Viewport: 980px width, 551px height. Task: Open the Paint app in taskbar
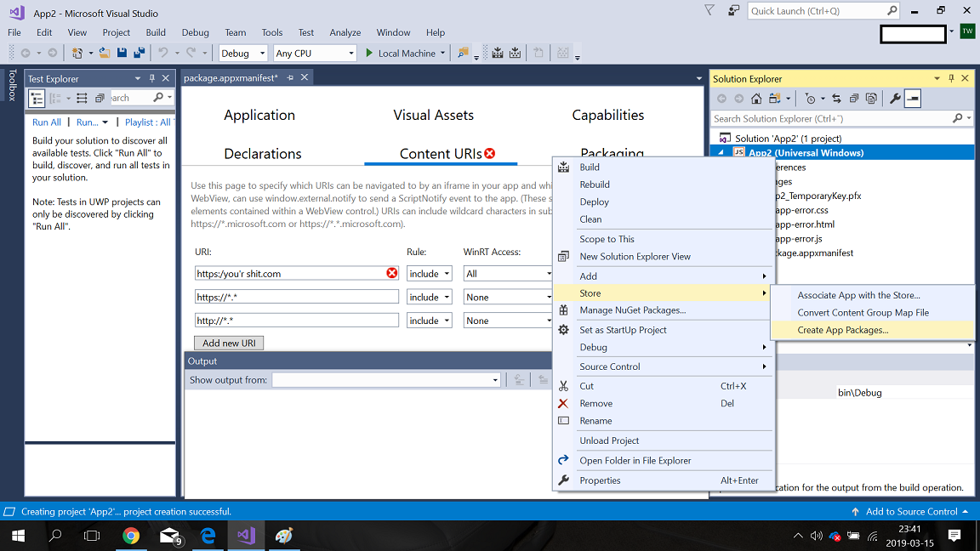(x=284, y=536)
